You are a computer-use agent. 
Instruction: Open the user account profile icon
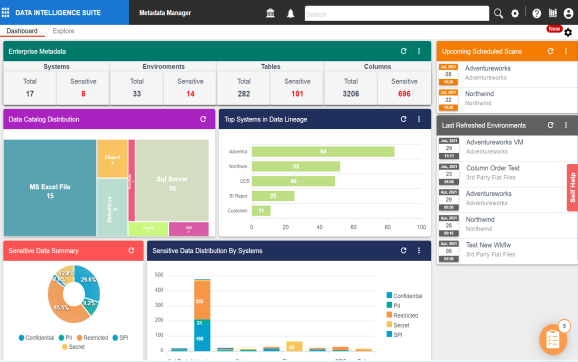(568, 14)
